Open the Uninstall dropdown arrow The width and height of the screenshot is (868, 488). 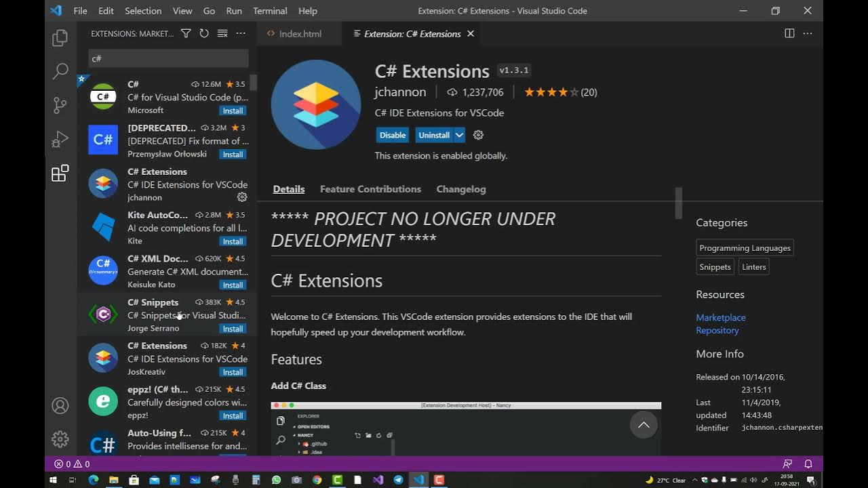(x=459, y=135)
